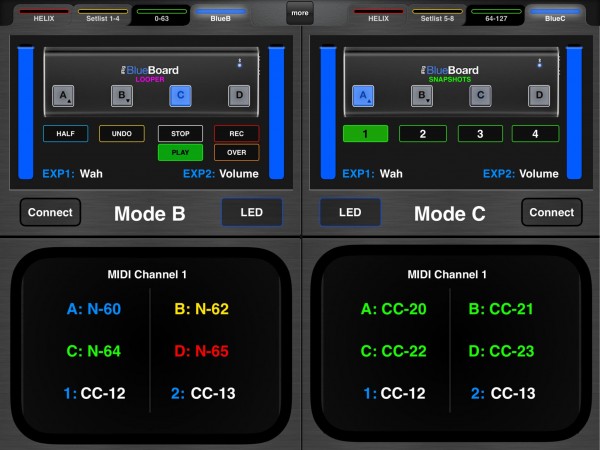Screen dimensions: 600x450
Task: Toggle the LED button for Mode C
Action: click(x=350, y=212)
